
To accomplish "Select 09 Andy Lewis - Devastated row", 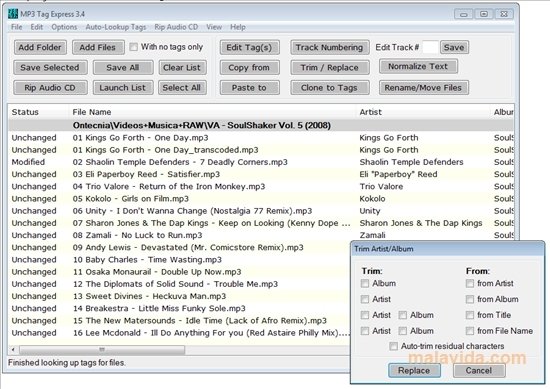I will (x=180, y=248).
